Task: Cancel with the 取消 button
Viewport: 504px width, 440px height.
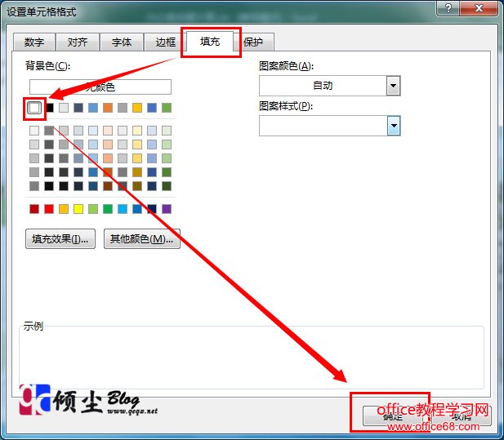Action: [x=462, y=416]
